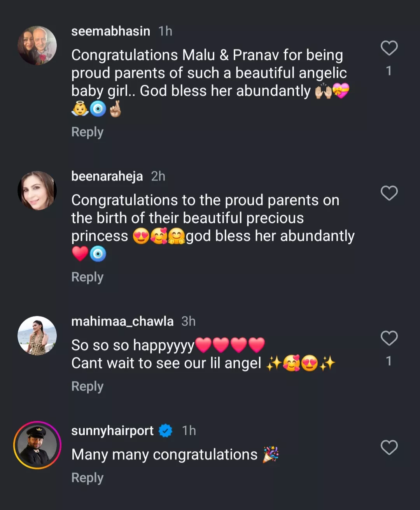The height and width of the screenshot is (510, 420).
Task: Like beenaraheja's comment with the heart
Action: point(389,193)
